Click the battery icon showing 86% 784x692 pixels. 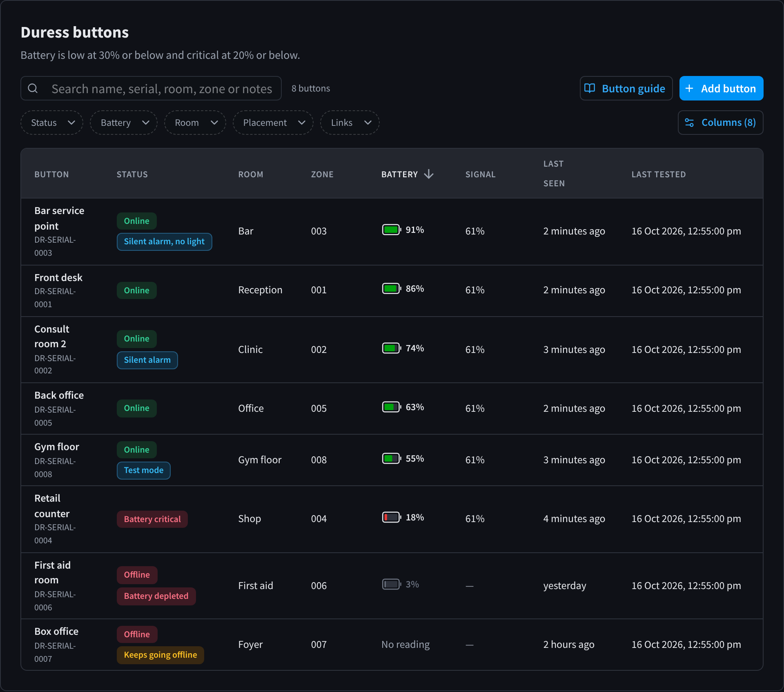point(392,288)
